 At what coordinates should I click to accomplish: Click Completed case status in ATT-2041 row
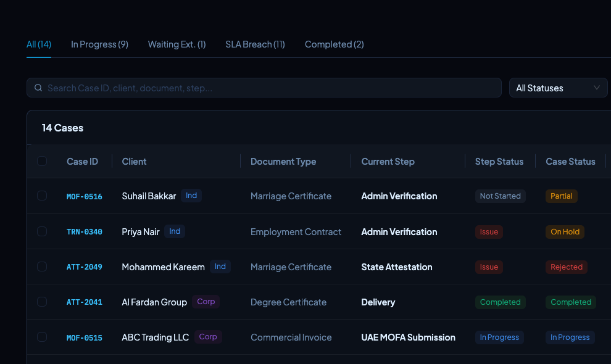[x=571, y=302]
